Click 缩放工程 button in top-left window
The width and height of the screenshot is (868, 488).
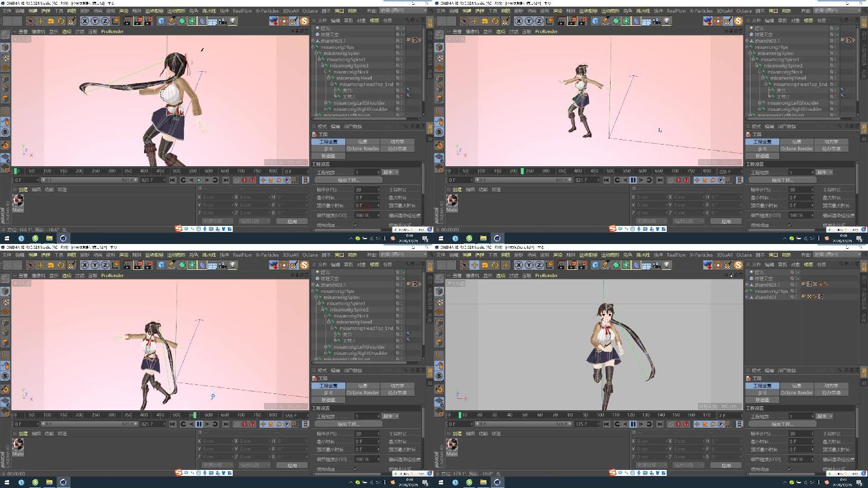pos(349,180)
